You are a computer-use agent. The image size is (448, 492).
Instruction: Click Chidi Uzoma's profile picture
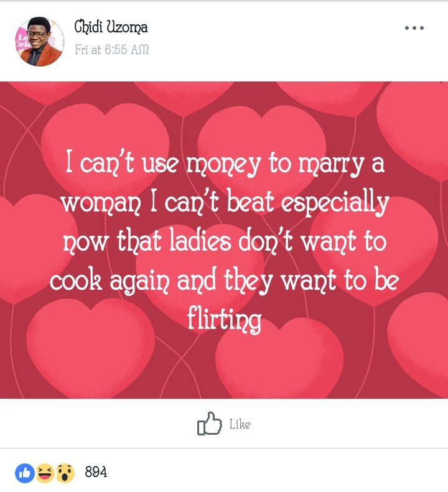tap(39, 42)
